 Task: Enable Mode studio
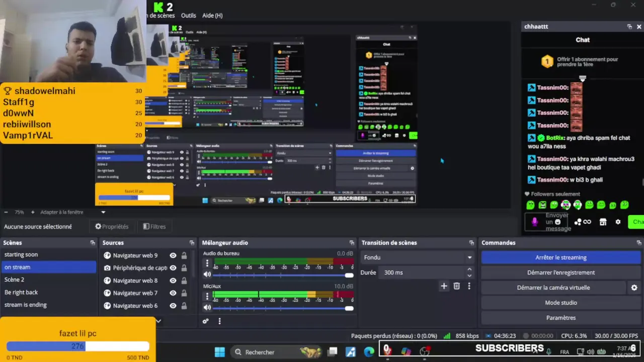point(561,303)
